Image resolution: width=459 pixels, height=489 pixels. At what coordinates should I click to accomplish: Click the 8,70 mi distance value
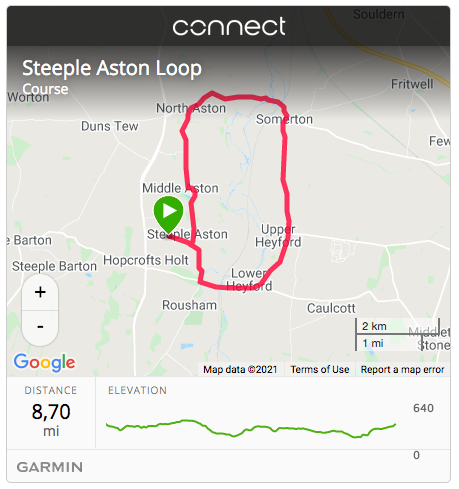[51, 419]
